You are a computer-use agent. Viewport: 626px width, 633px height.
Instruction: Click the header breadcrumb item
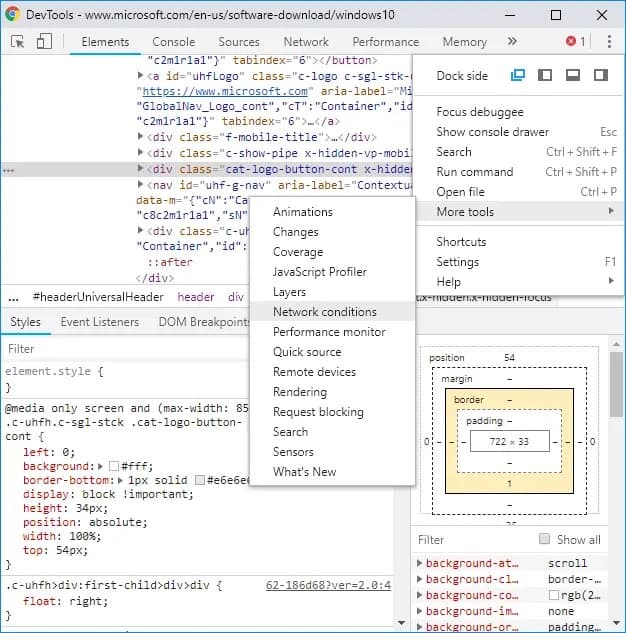[196, 297]
